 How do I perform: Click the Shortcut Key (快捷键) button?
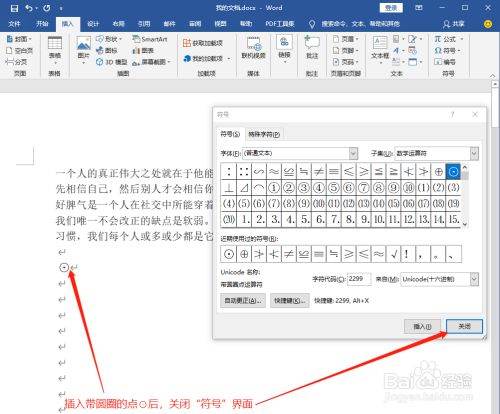point(290,300)
